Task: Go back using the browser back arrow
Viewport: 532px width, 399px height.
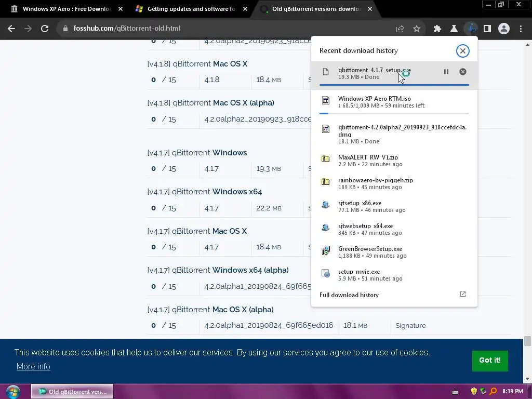Action: click(x=11, y=29)
